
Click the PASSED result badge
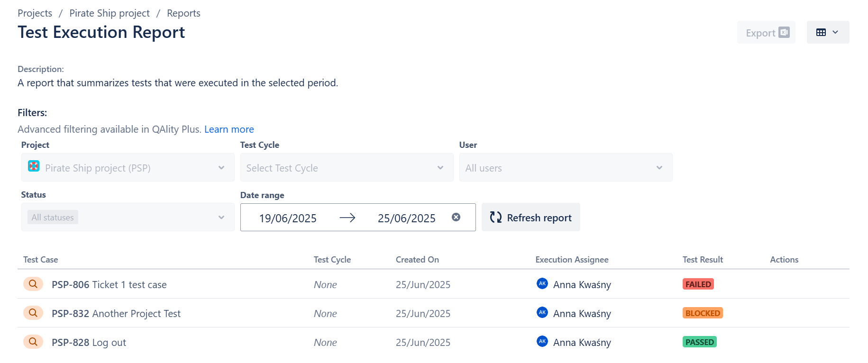click(x=700, y=342)
